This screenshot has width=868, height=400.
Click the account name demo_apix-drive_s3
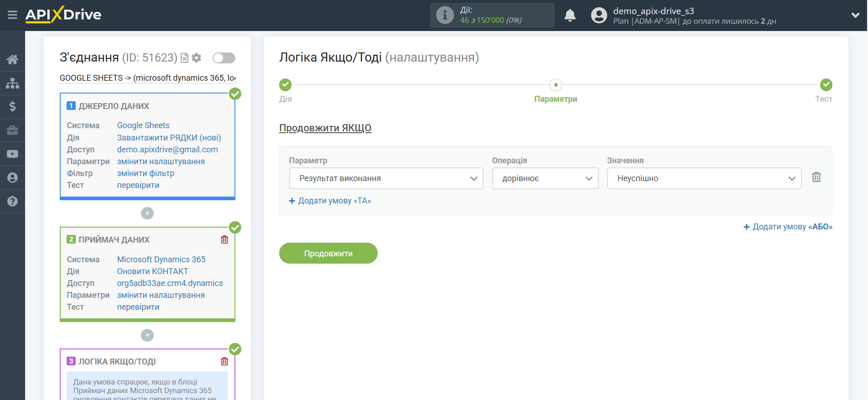(653, 11)
